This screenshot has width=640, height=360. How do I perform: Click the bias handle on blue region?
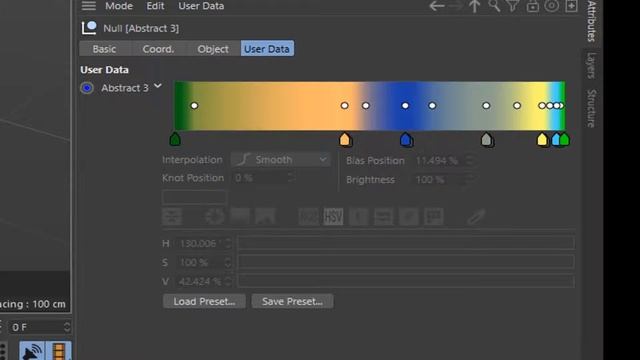click(405, 106)
